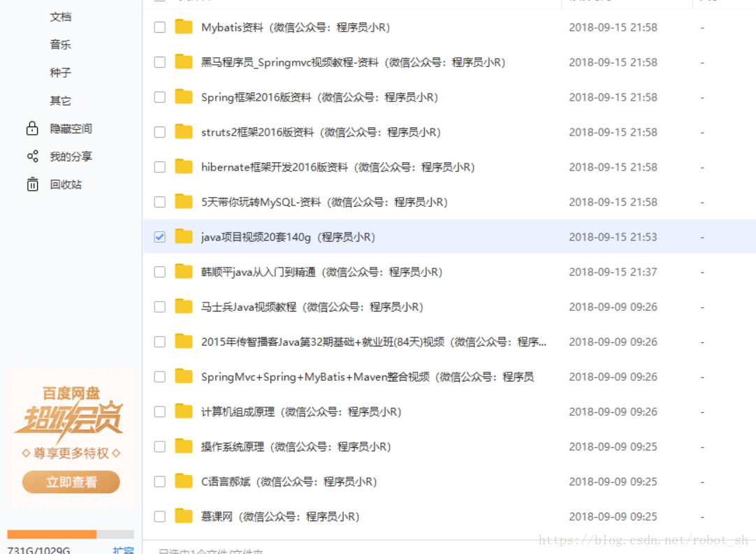Click the share icon for 我的分享
Viewport: 756px width, 554px height.
(32, 156)
